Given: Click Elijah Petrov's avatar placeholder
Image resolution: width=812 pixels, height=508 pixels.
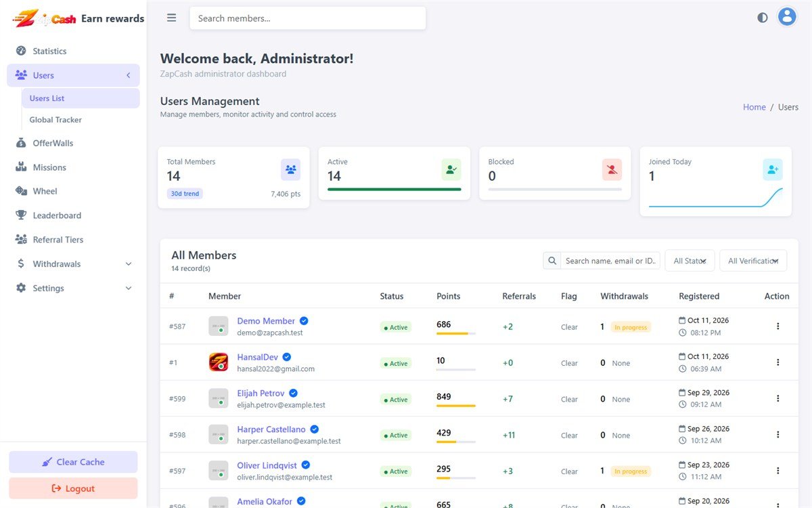Looking at the screenshot, I should click(x=218, y=398).
